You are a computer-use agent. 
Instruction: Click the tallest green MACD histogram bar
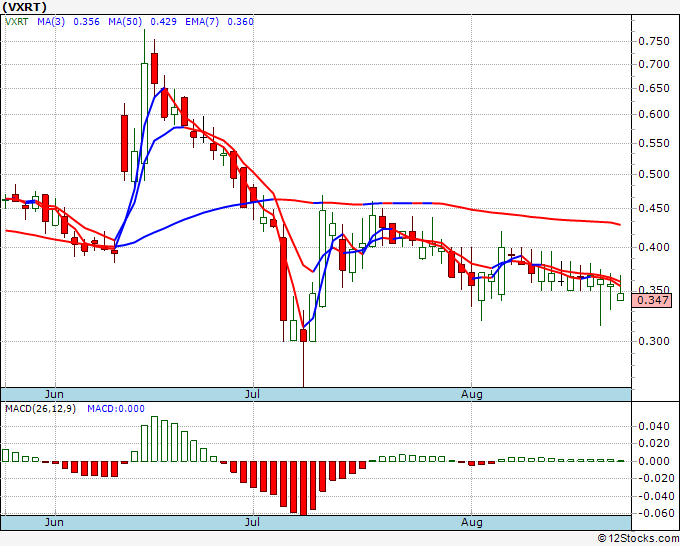tap(154, 439)
